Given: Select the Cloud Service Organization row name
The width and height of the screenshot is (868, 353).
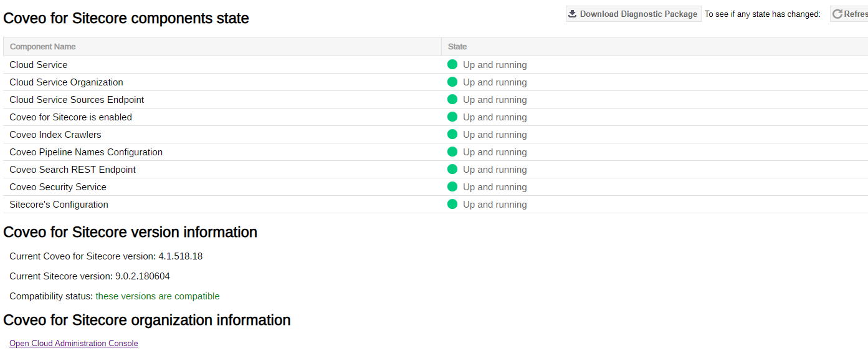Looking at the screenshot, I should coord(66,82).
